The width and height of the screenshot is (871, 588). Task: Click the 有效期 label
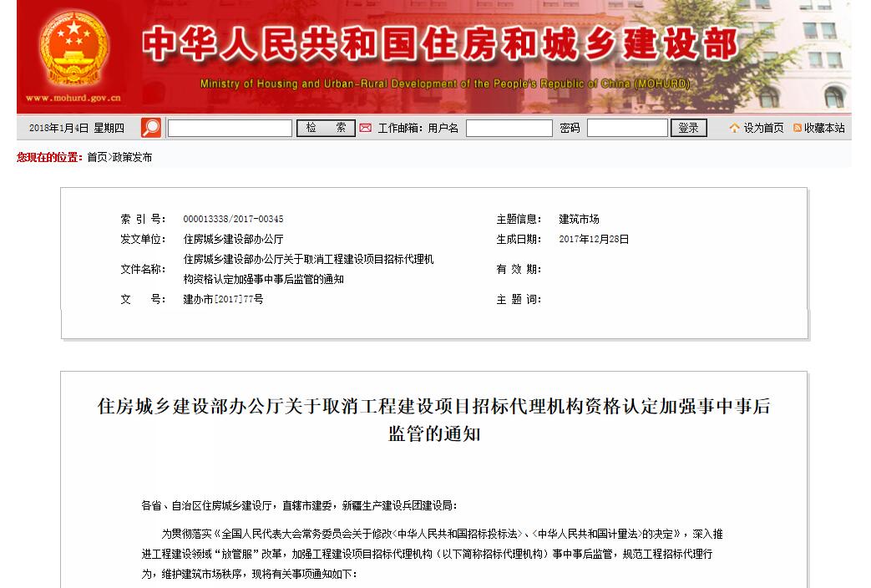click(519, 269)
